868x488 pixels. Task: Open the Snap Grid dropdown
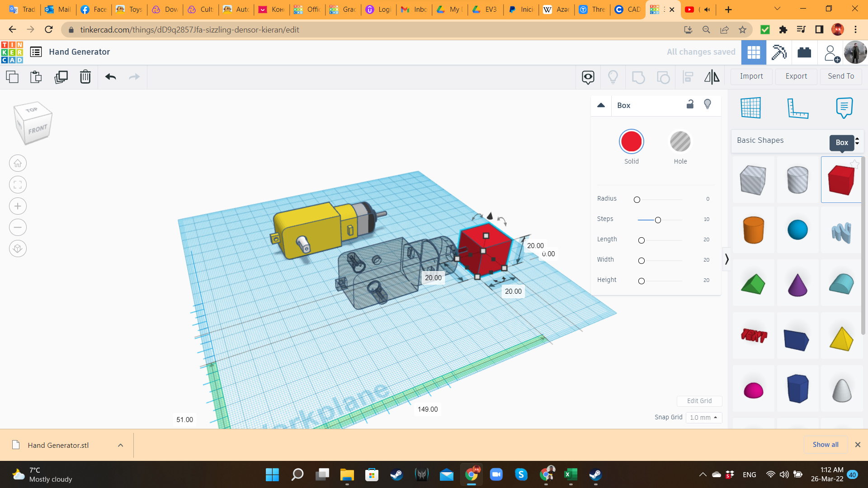(703, 418)
